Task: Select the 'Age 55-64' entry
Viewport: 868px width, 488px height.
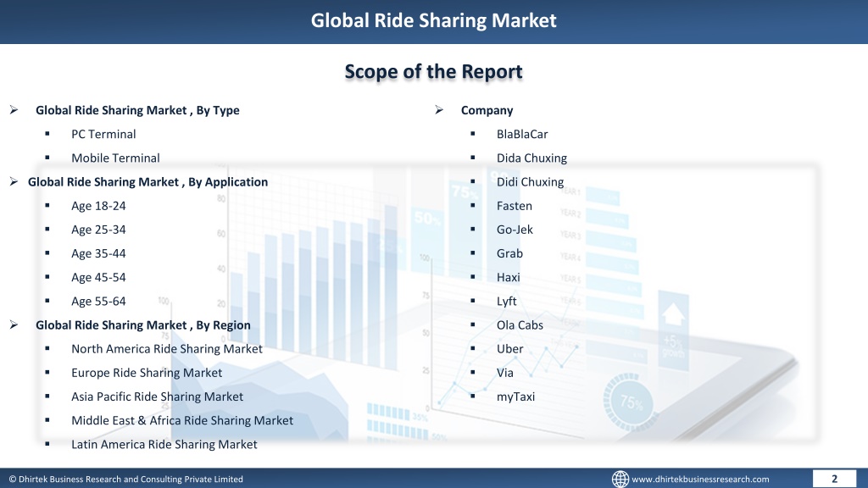Action: [98, 301]
